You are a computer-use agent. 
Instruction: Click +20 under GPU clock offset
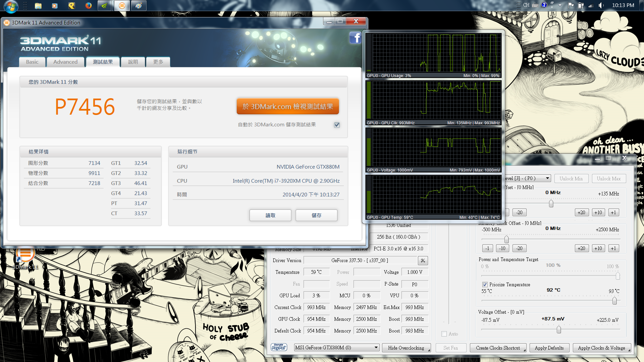pos(582,213)
